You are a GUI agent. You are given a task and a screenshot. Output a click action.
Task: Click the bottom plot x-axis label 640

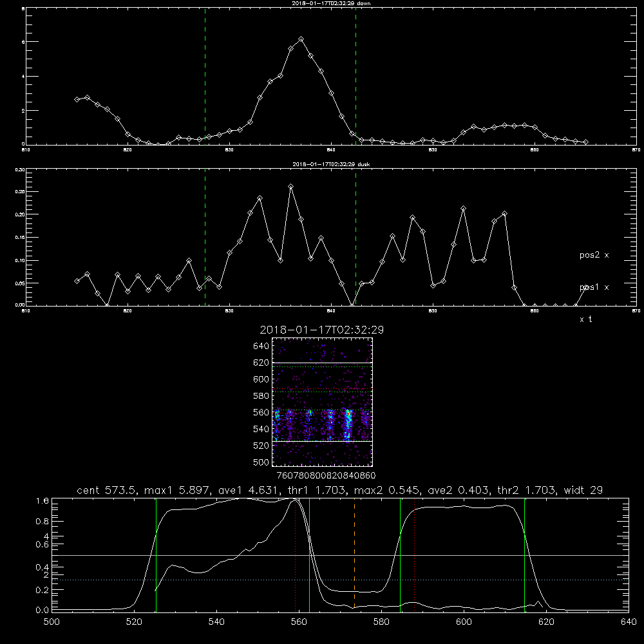tap(629, 622)
